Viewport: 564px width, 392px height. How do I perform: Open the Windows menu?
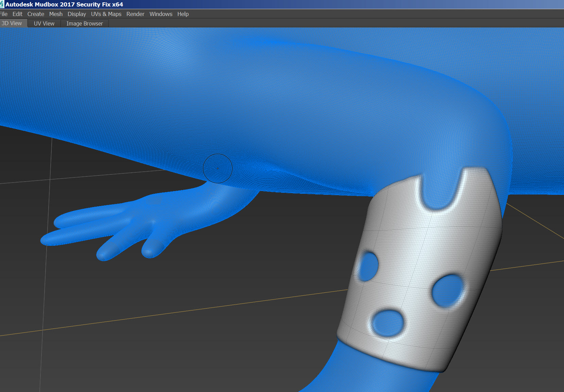[x=161, y=14]
